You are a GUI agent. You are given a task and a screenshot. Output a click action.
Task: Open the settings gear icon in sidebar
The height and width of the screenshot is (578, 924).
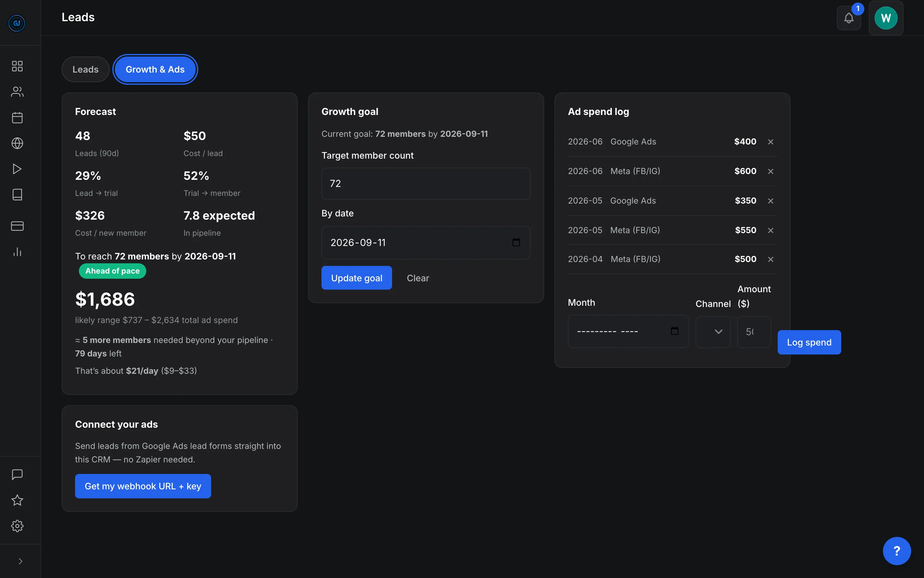point(17,526)
